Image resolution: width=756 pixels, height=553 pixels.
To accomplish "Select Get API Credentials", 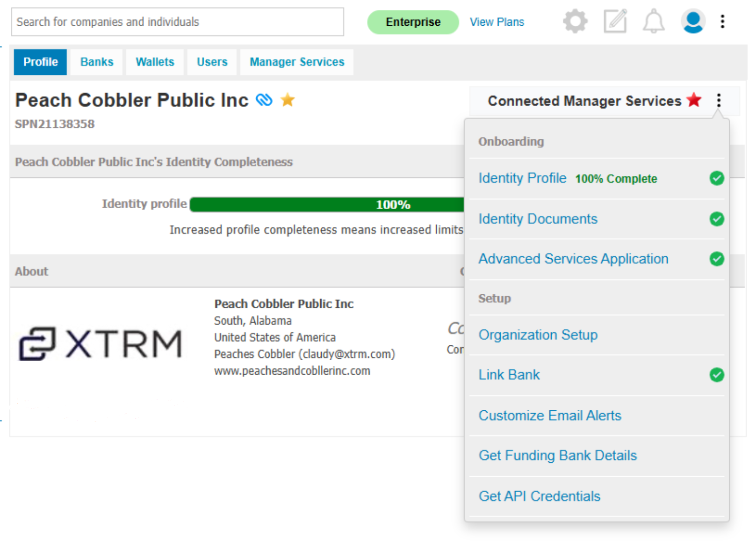I will coord(539,496).
